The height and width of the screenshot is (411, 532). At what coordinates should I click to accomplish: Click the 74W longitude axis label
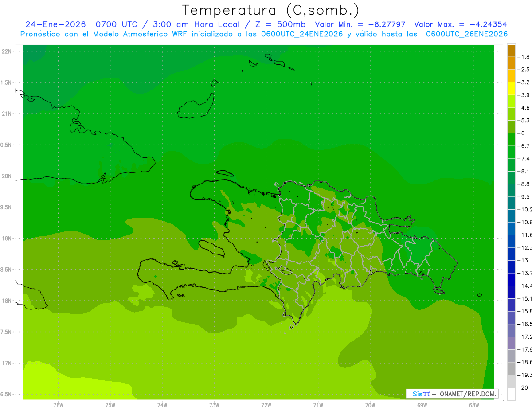162,405
